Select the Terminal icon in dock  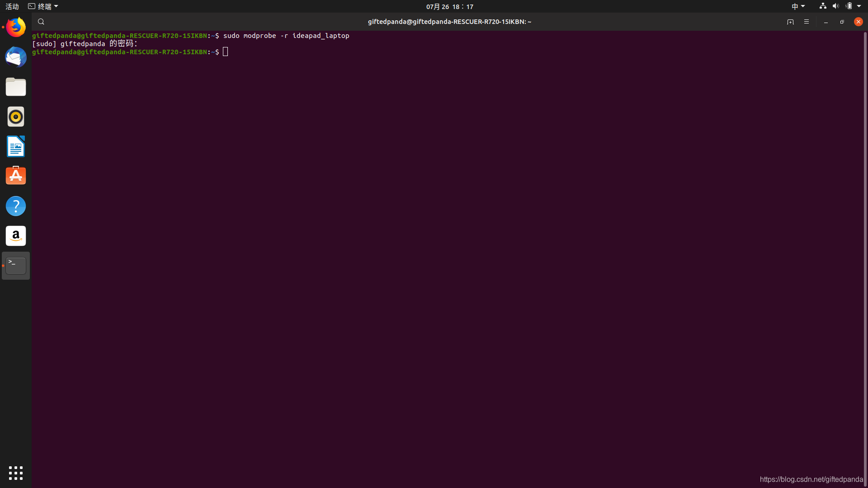coord(16,266)
